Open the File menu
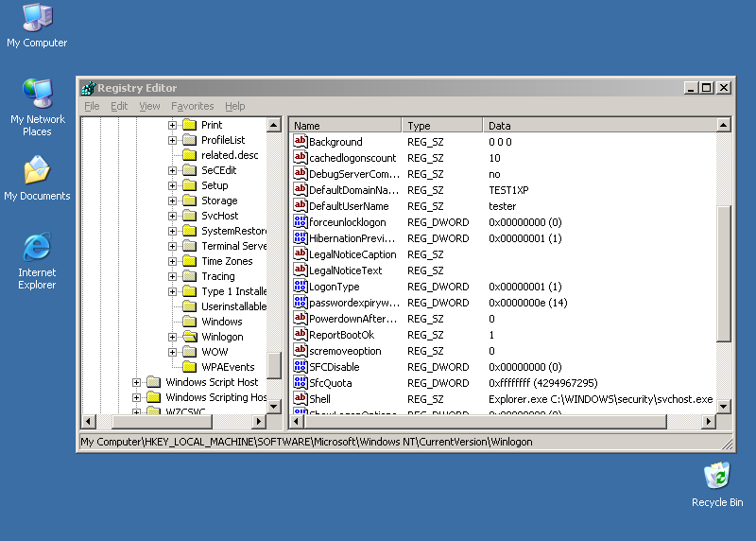 coord(92,106)
